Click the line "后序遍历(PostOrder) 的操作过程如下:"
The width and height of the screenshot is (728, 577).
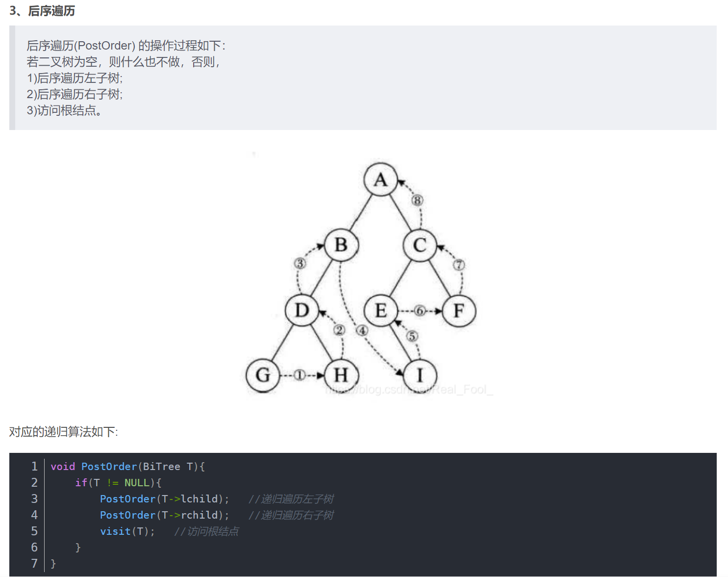[x=126, y=46]
